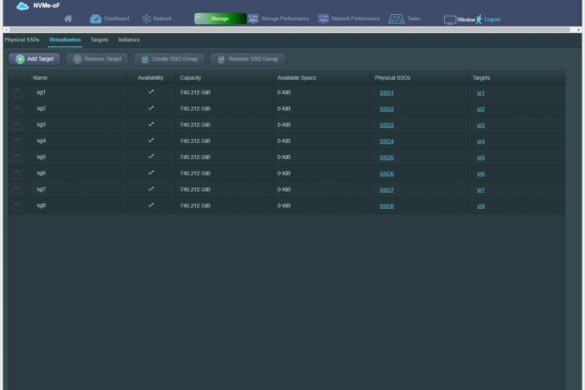585x390 pixels.
Task: Click the Name column header
Action: (x=40, y=78)
